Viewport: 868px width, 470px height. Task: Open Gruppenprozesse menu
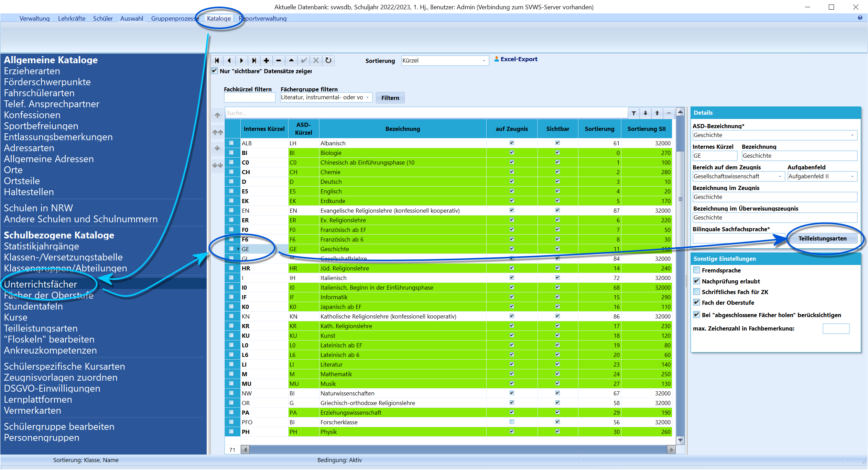point(175,19)
